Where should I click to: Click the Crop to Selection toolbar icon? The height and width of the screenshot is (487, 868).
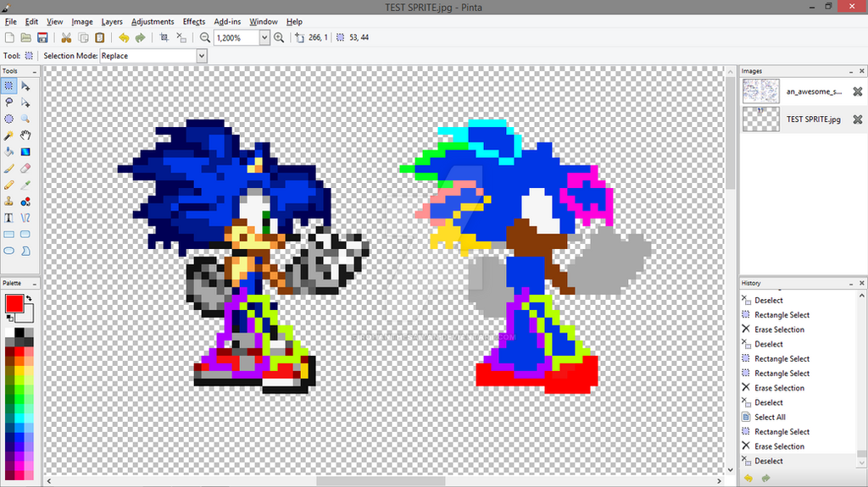[164, 37]
